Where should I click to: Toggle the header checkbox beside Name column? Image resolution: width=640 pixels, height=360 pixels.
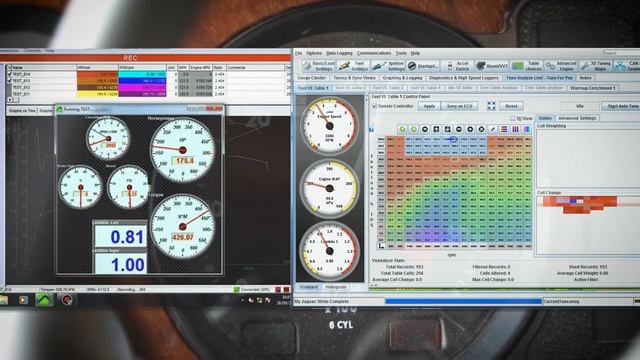[10, 67]
